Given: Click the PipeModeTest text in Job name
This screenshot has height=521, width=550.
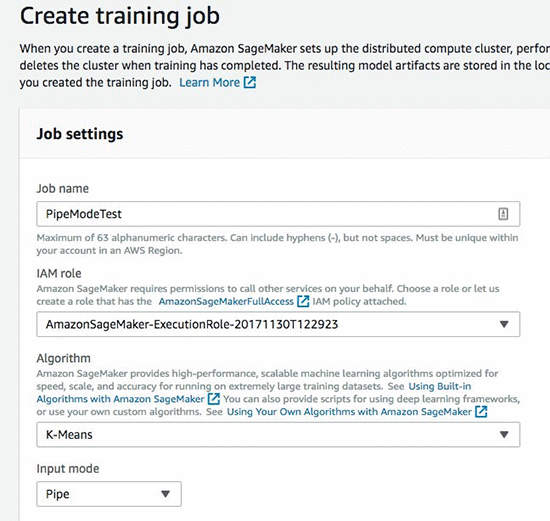Looking at the screenshot, I should click(83, 214).
